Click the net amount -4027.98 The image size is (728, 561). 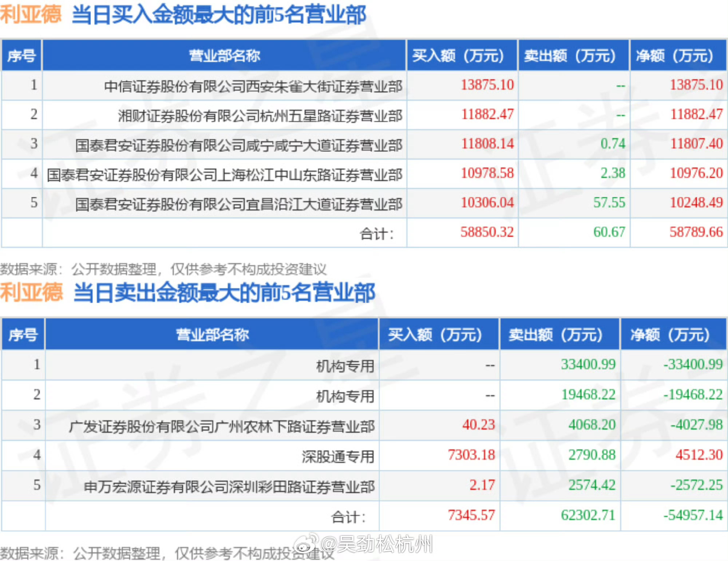click(x=696, y=424)
